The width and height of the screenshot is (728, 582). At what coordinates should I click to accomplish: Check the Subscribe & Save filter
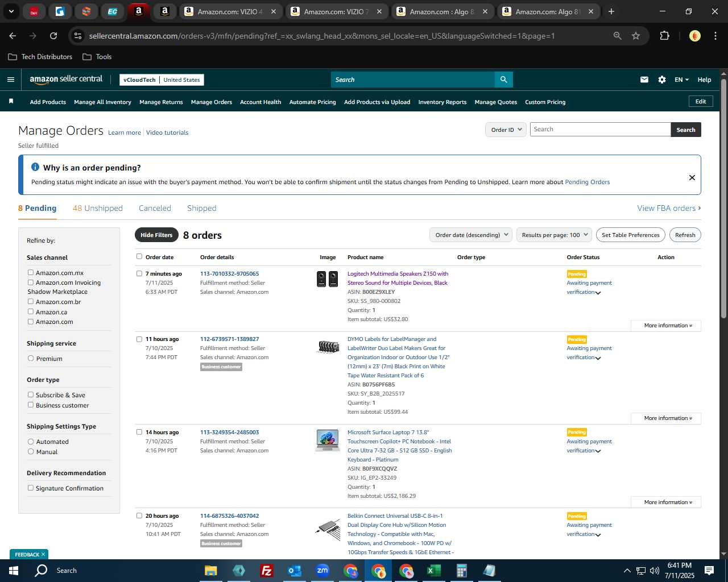point(31,395)
